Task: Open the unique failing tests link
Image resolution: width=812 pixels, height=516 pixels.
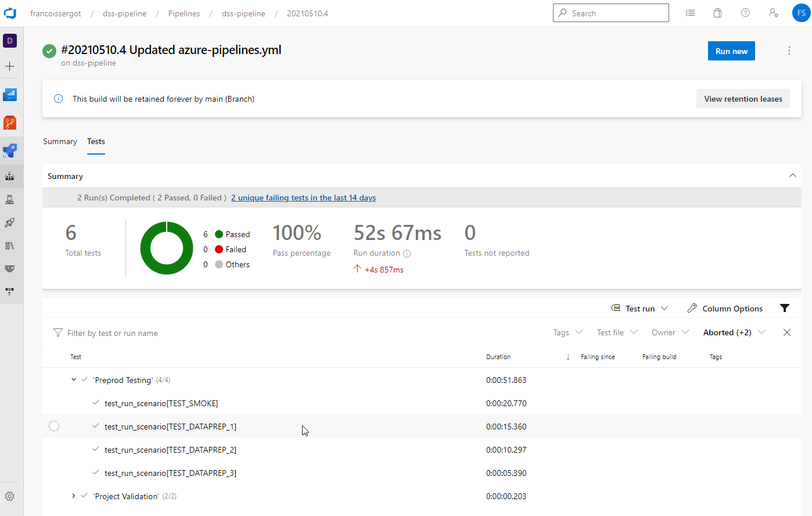Action: click(303, 198)
